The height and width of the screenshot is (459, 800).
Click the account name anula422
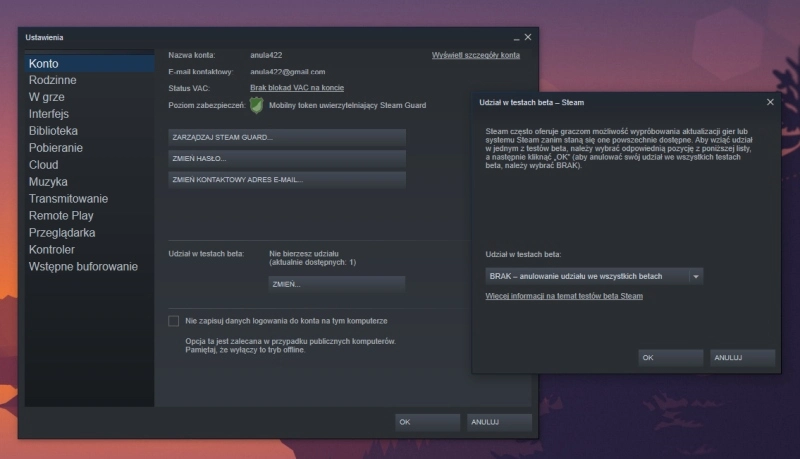(x=266, y=55)
